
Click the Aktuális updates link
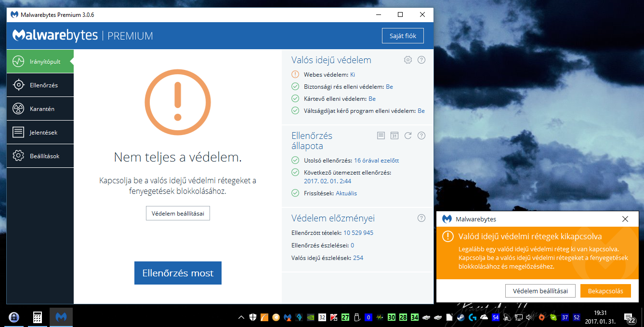coord(346,193)
